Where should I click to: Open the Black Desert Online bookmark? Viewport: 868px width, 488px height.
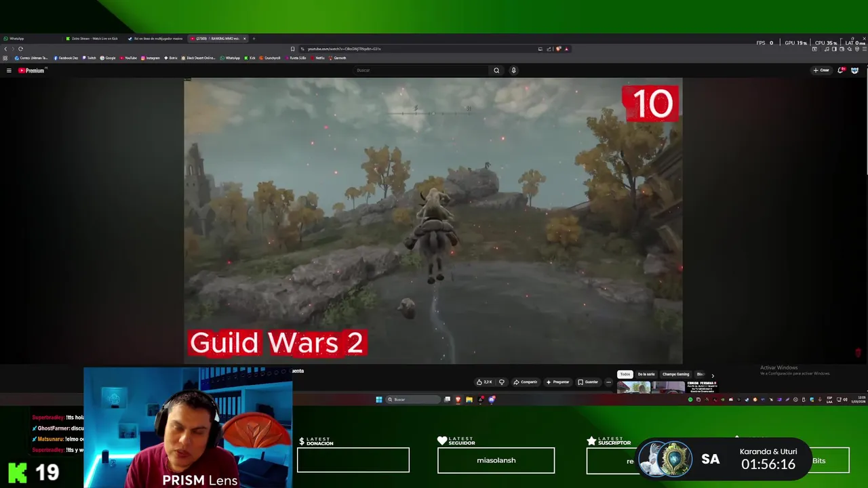pyautogui.click(x=199, y=58)
